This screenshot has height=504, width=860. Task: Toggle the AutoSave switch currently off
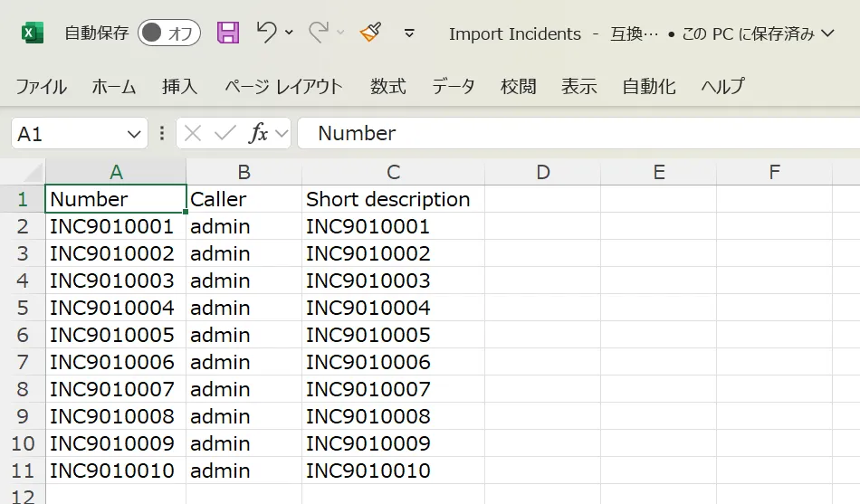click(169, 33)
